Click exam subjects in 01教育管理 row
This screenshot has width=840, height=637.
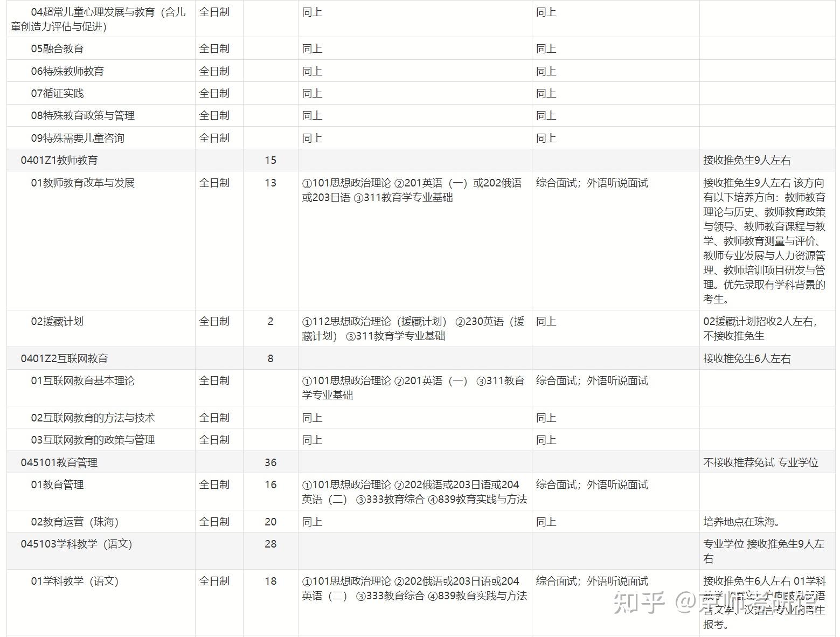coord(414,491)
